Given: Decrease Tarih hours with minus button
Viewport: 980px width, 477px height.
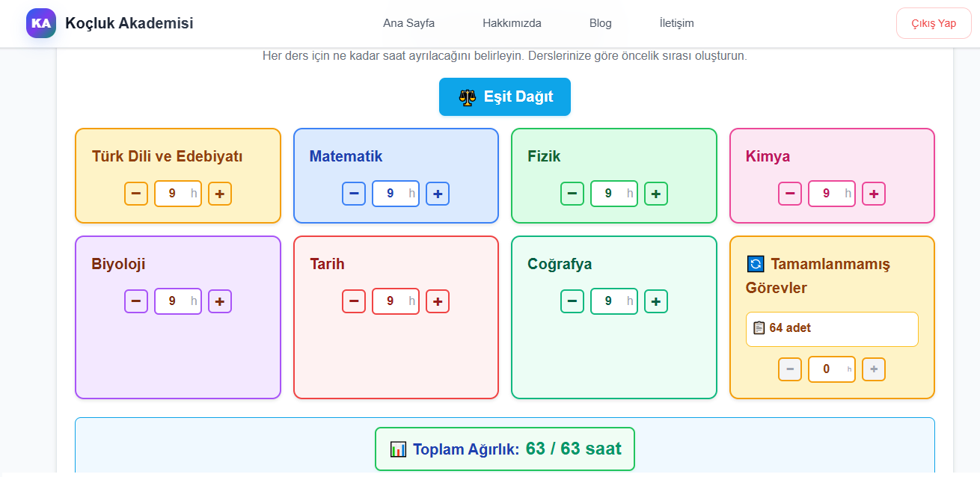Looking at the screenshot, I should (354, 301).
